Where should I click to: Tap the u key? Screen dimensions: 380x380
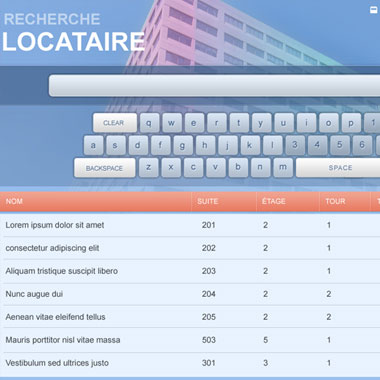coord(284,123)
